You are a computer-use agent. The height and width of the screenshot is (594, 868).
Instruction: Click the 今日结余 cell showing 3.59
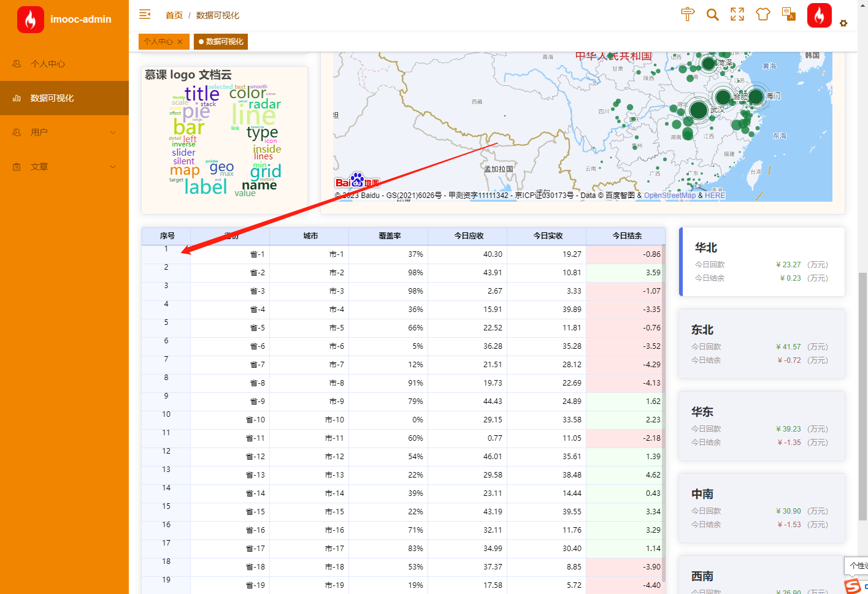pyautogui.click(x=626, y=273)
